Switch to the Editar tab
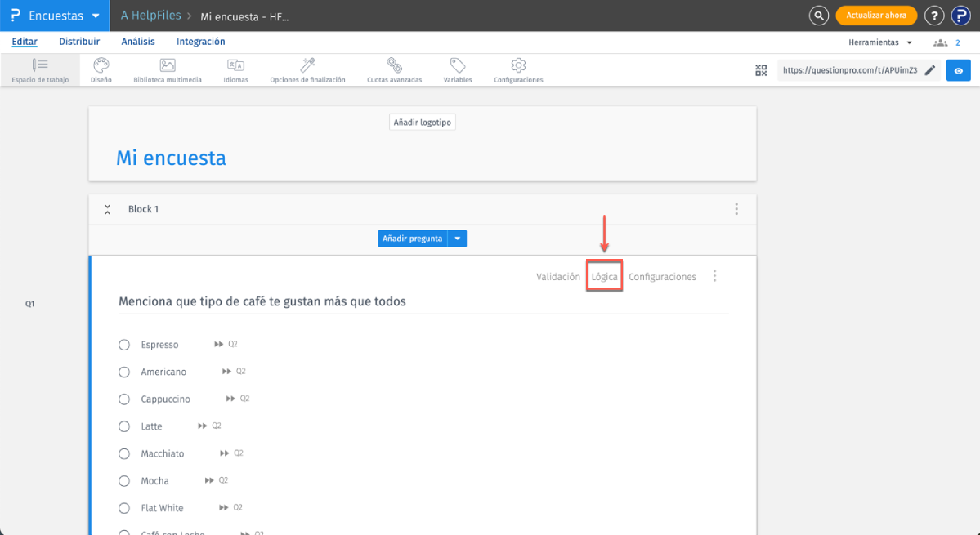This screenshot has height=535, width=980. point(25,42)
